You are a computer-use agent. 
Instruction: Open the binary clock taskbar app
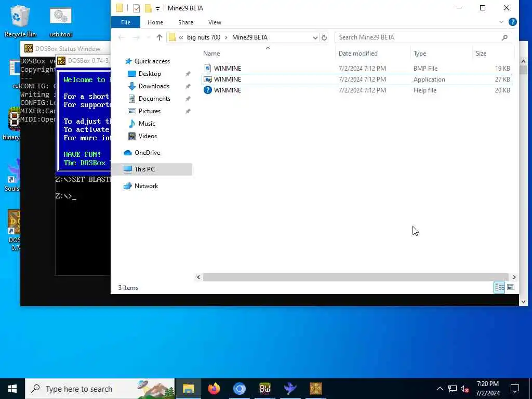click(x=264, y=389)
